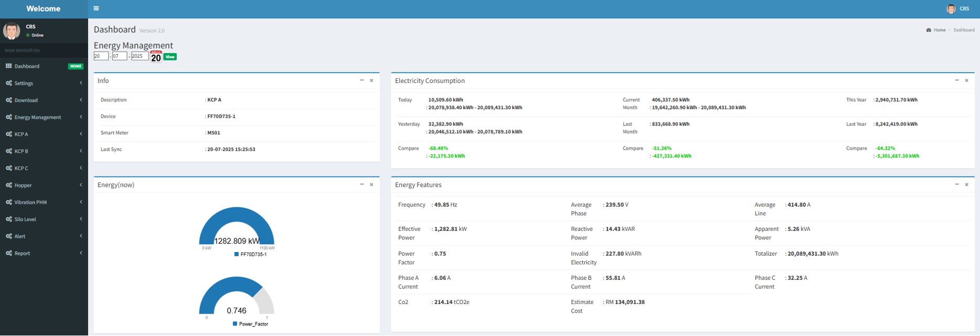Click the green View button
The height and width of the screenshot is (336, 980).
click(x=170, y=57)
